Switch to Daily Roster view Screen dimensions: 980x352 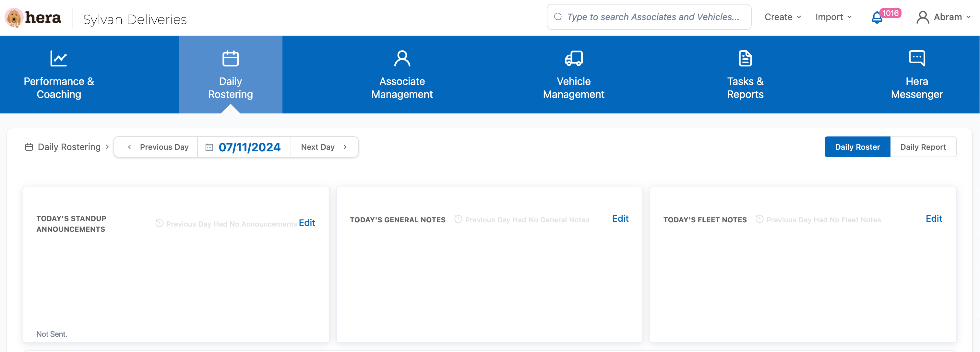857,147
